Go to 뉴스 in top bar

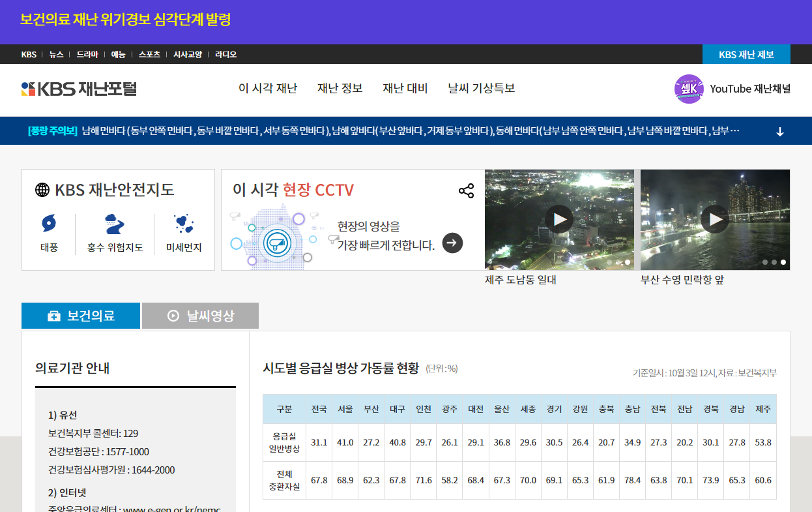(56, 54)
